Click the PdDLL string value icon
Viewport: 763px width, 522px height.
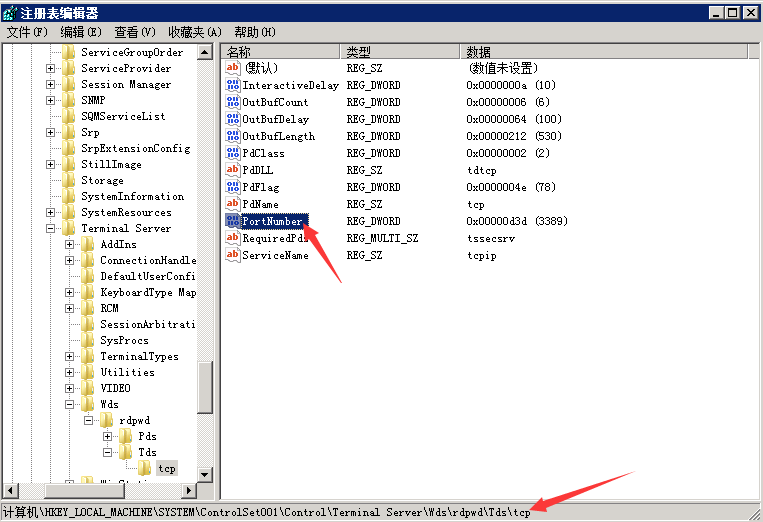pos(233,170)
